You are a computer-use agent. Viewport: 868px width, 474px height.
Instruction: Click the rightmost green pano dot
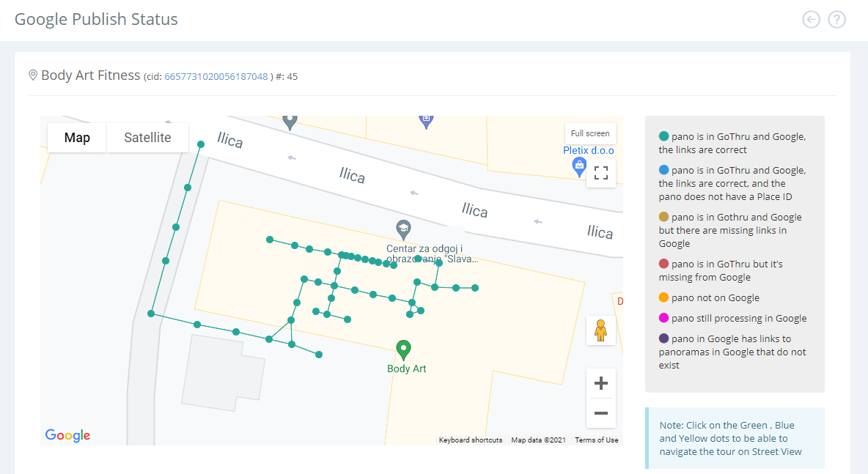click(x=475, y=288)
